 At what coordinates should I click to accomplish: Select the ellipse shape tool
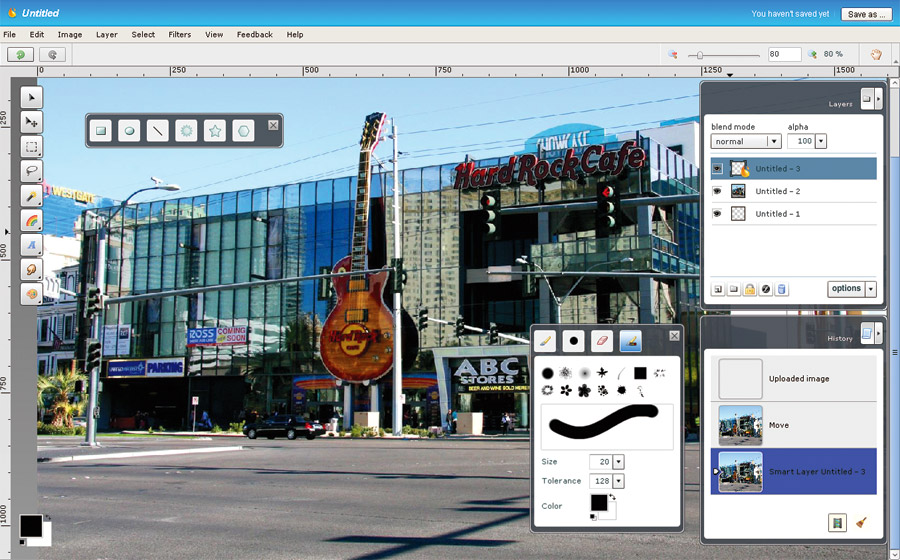(129, 130)
